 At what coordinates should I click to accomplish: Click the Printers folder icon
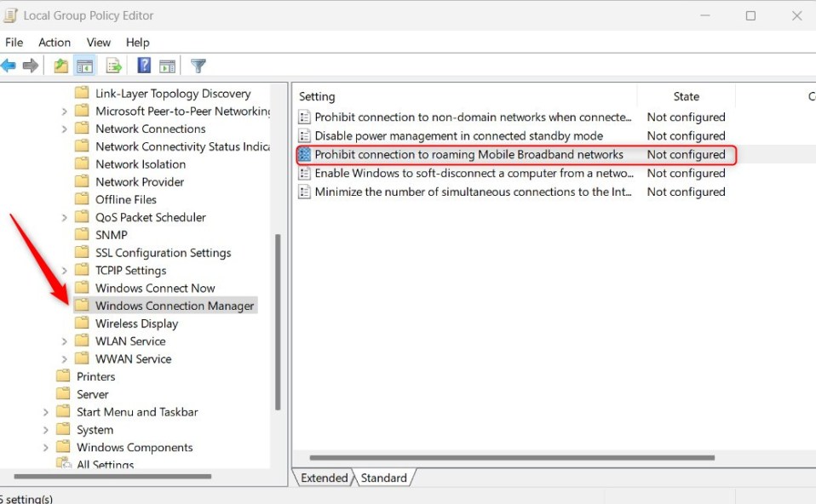pos(63,376)
